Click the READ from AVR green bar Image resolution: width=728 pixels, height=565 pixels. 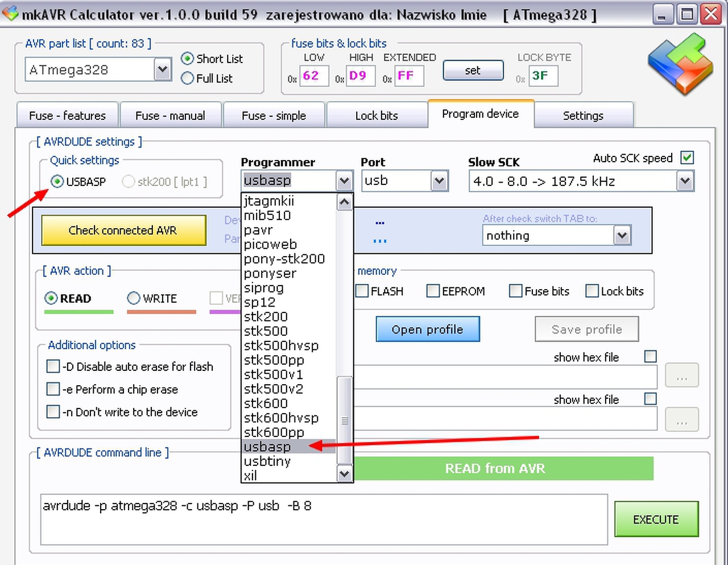tap(503, 468)
